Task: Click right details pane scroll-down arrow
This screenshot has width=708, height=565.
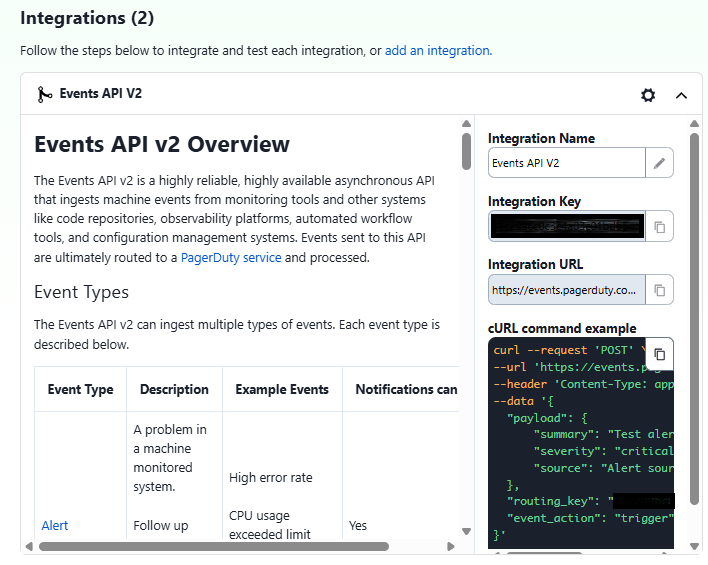Action: pos(694,546)
